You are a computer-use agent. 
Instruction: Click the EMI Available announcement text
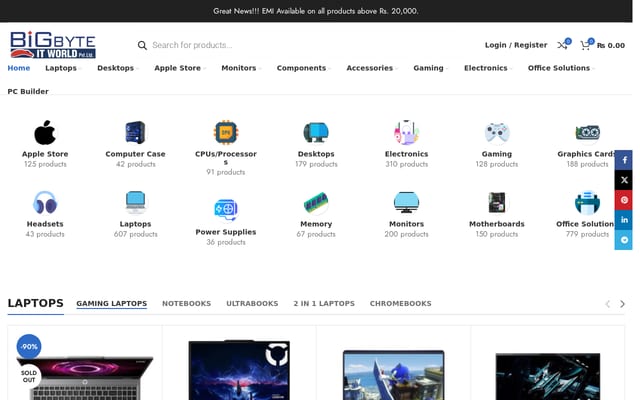316,11
